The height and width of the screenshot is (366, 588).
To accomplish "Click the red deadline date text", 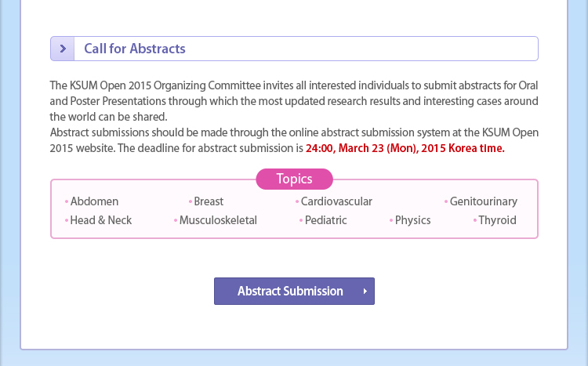I will tap(405, 148).
